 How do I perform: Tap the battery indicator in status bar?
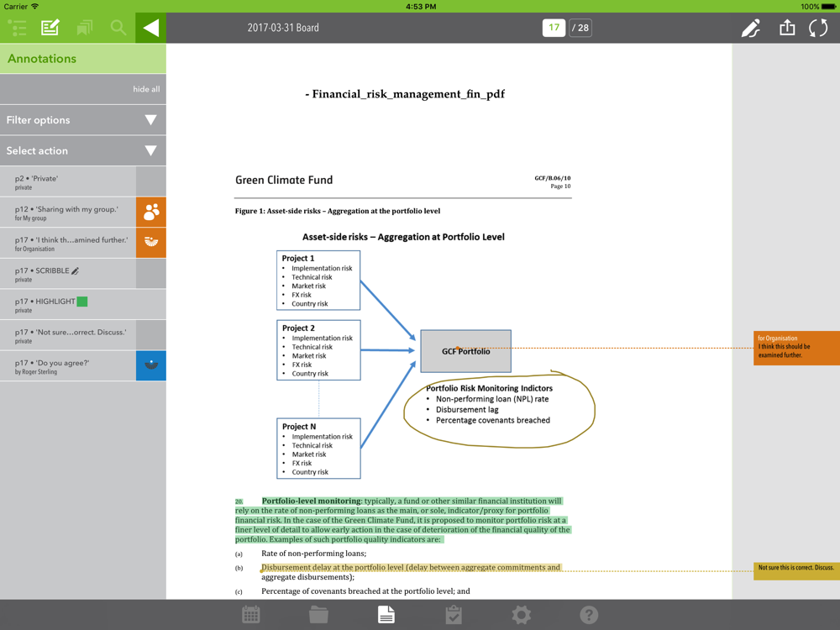(828, 7)
